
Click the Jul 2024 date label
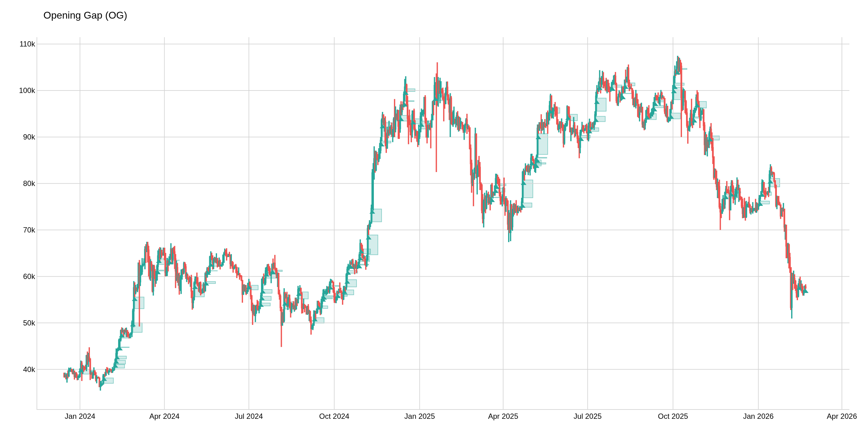tap(249, 416)
